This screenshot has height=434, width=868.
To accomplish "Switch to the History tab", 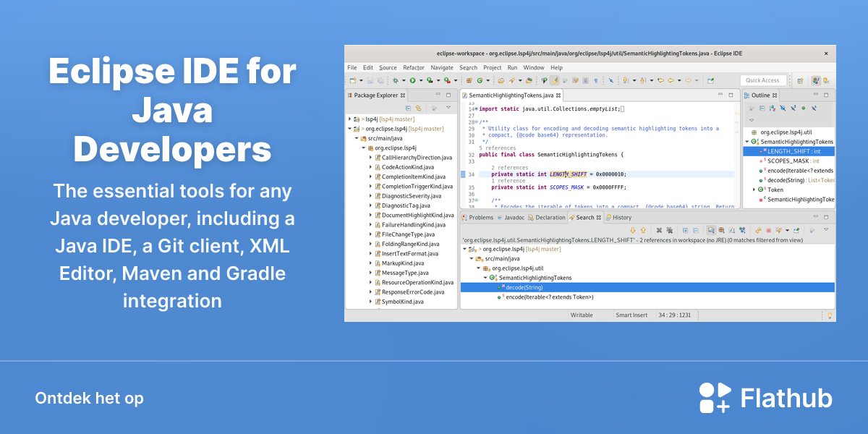I will pyautogui.click(x=618, y=217).
